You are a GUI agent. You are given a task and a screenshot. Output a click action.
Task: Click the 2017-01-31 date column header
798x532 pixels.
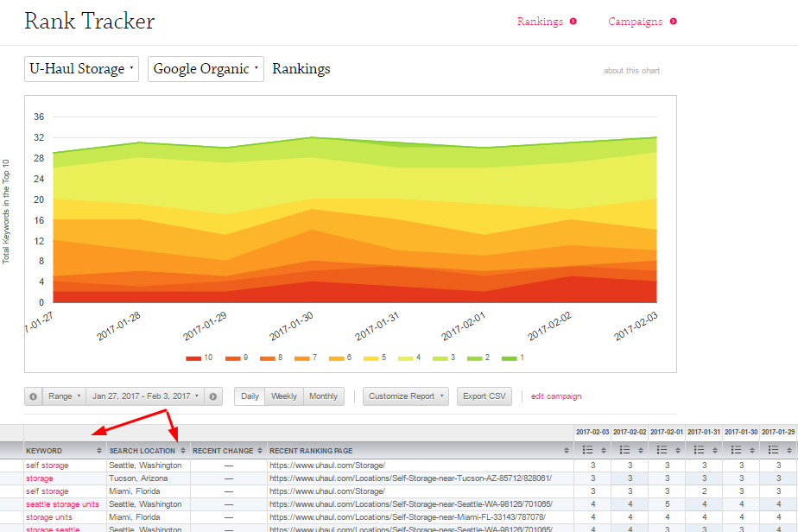(x=704, y=432)
